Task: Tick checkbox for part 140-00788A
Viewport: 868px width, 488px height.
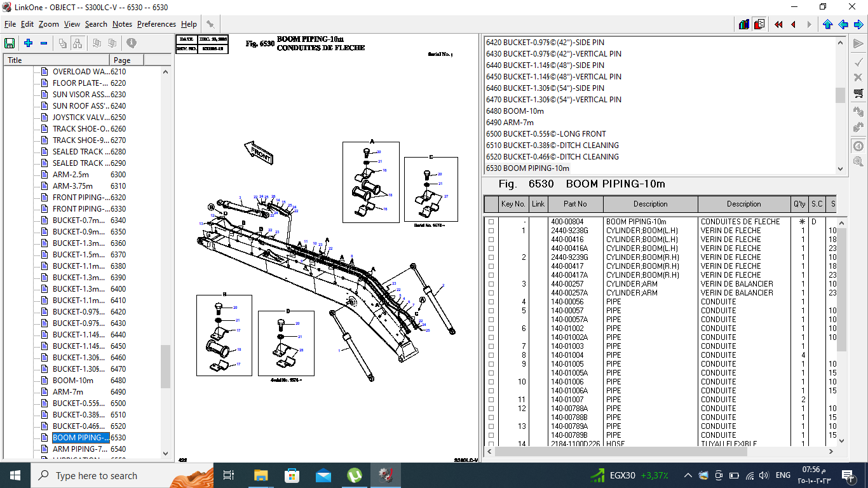Action: click(491, 409)
